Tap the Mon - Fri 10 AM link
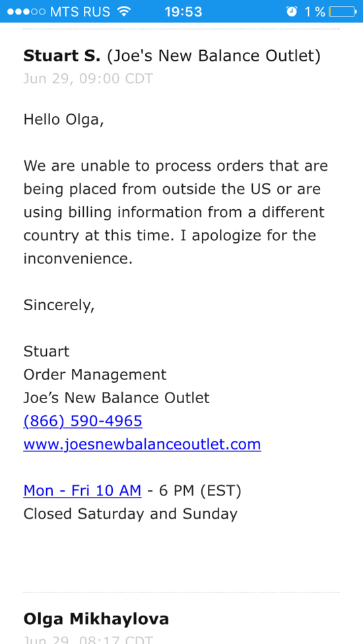 click(x=82, y=490)
